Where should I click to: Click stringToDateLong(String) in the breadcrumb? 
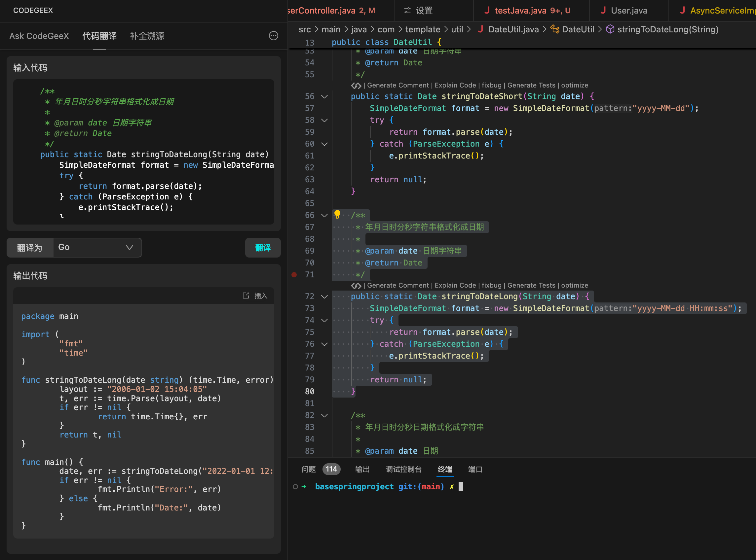[667, 29]
